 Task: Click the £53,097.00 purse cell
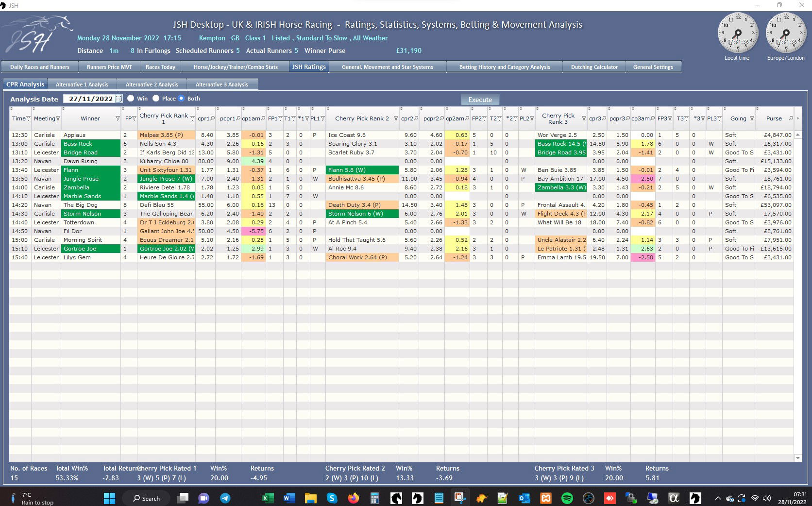(774, 205)
